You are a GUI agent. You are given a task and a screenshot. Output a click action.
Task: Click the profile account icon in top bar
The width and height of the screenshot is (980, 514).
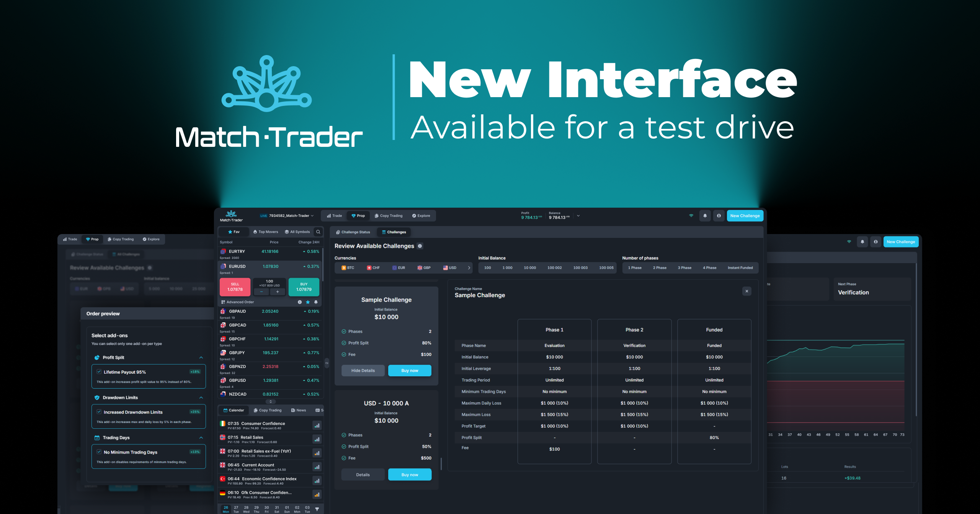(719, 215)
